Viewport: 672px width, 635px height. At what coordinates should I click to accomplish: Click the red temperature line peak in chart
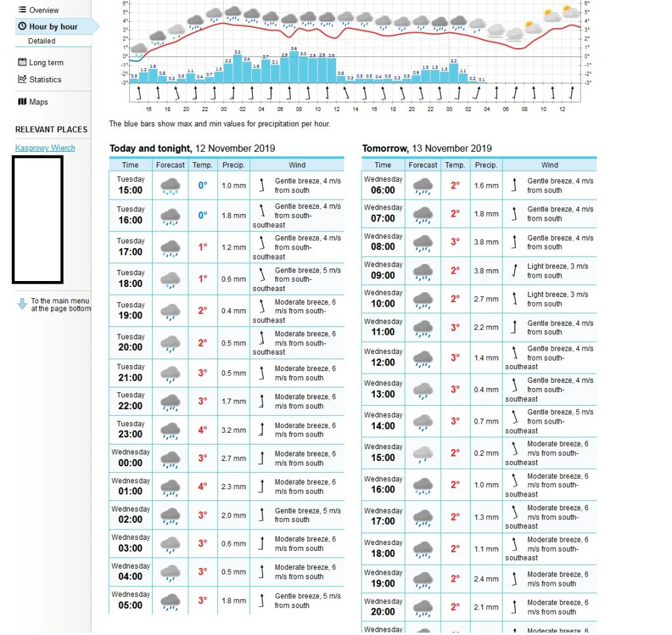coord(222,23)
